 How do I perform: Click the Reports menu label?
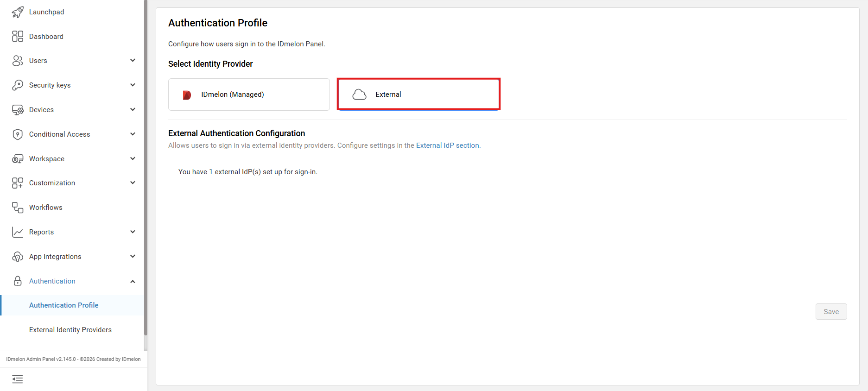pos(41,232)
